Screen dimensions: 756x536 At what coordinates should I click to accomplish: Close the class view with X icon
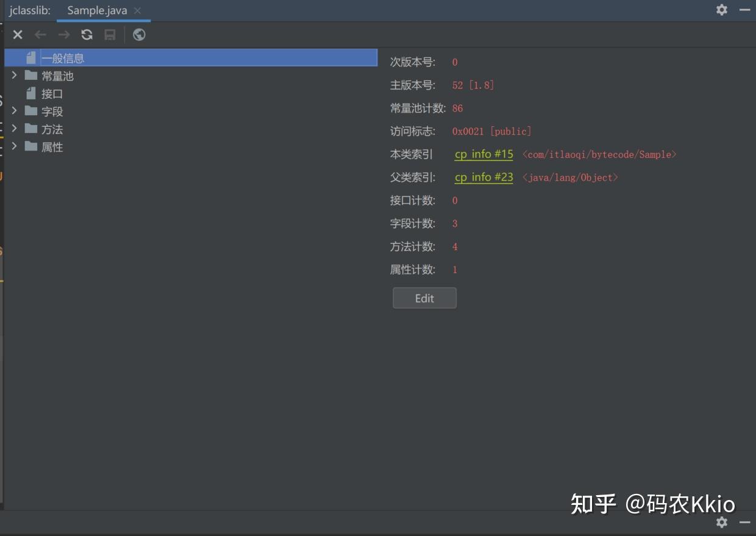point(17,35)
